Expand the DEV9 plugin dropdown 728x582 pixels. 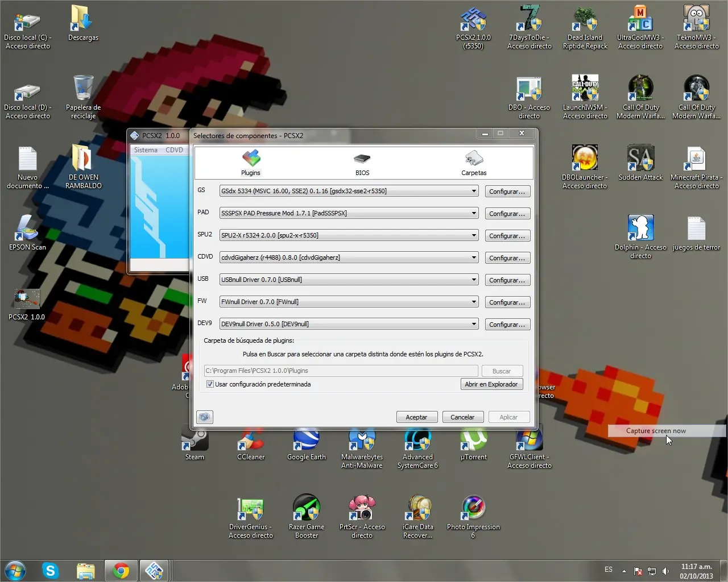[x=349, y=324]
